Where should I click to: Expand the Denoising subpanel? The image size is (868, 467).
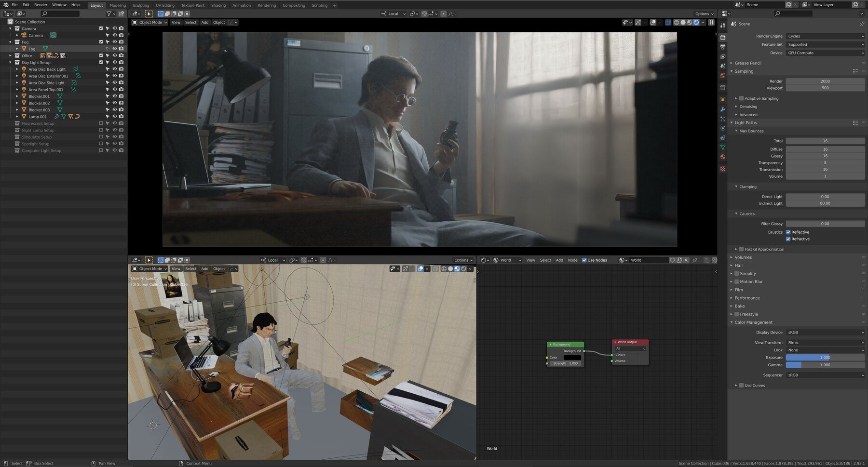(x=748, y=107)
